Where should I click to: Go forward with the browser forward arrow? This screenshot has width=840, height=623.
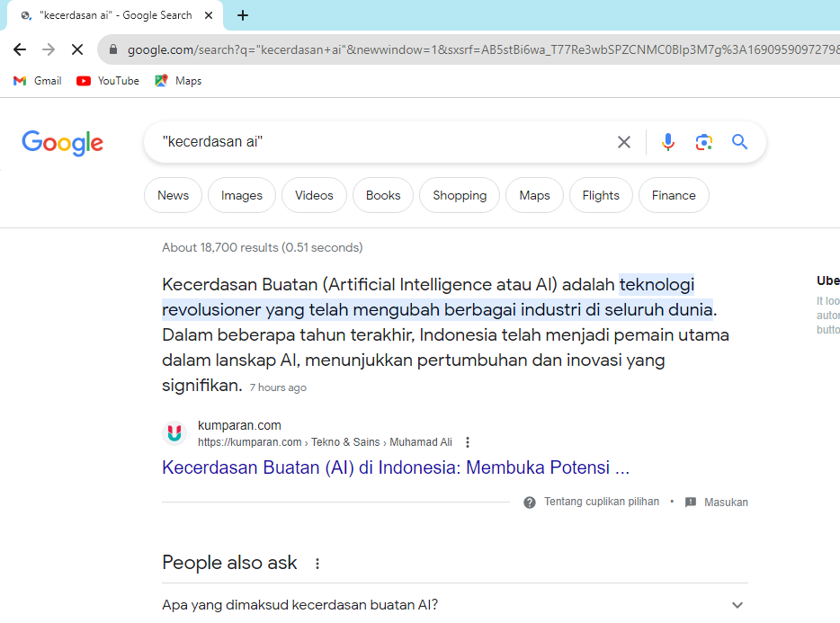point(49,49)
